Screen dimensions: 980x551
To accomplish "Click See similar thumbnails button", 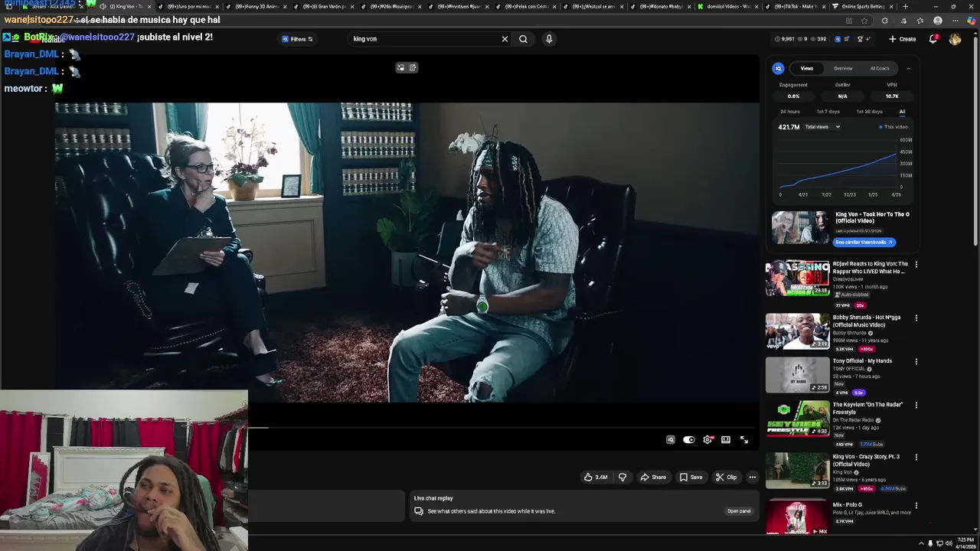I will click(x=864, y=242).
